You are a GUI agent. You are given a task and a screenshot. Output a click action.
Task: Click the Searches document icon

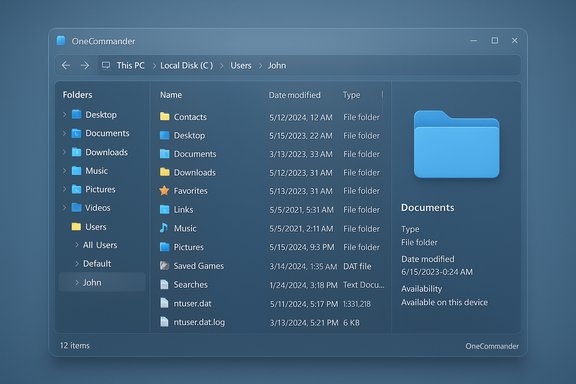[x=164, y=284]
